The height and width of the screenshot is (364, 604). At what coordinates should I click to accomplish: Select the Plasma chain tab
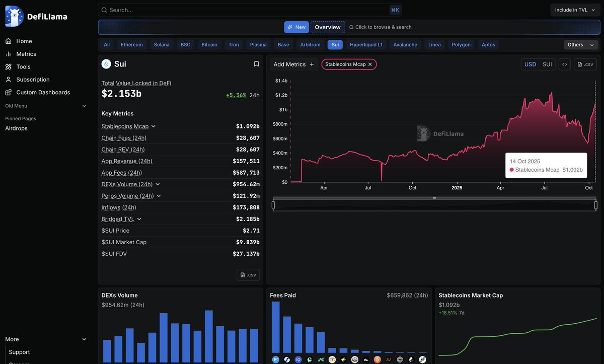click(x=259, y=45)
